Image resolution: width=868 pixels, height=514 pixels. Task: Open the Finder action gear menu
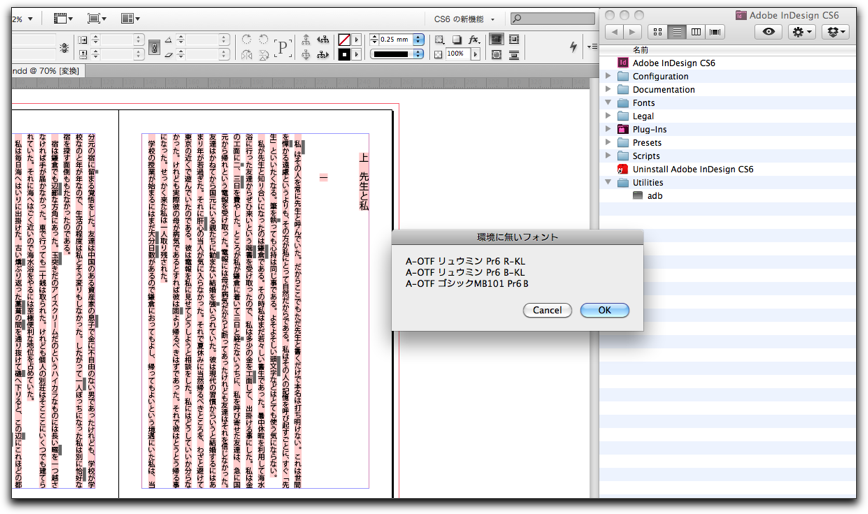click(x=802, y=32)
